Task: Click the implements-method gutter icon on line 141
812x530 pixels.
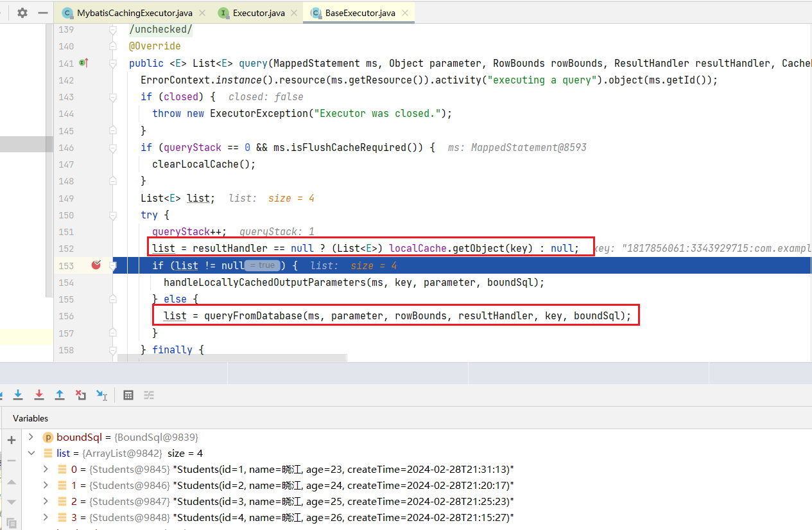Action: pos(83,63)
